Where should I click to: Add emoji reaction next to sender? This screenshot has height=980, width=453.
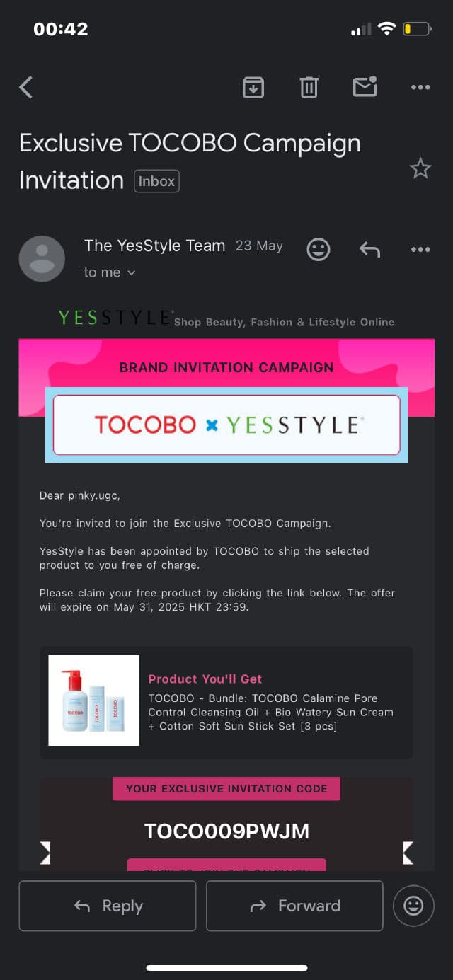click(x=319, y=249)
